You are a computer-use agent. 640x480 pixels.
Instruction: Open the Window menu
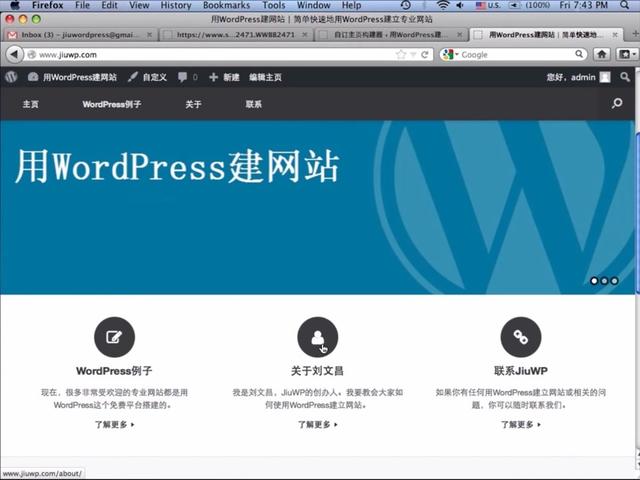pos(313,5)
